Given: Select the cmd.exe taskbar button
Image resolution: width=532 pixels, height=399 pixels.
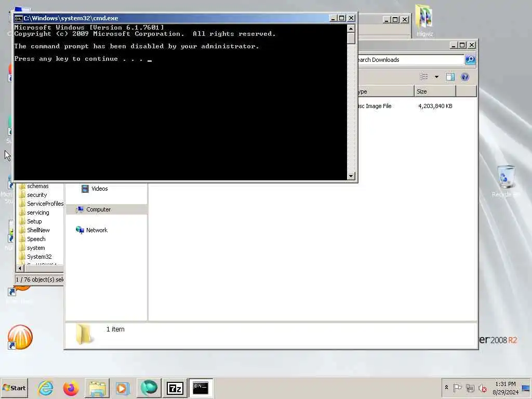Looking at the screenshot, I should 201,388.
